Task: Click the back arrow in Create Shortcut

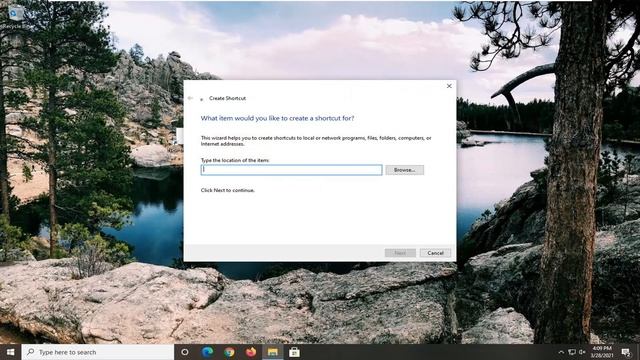Action: pyautogui.click(x=190, y=98)
